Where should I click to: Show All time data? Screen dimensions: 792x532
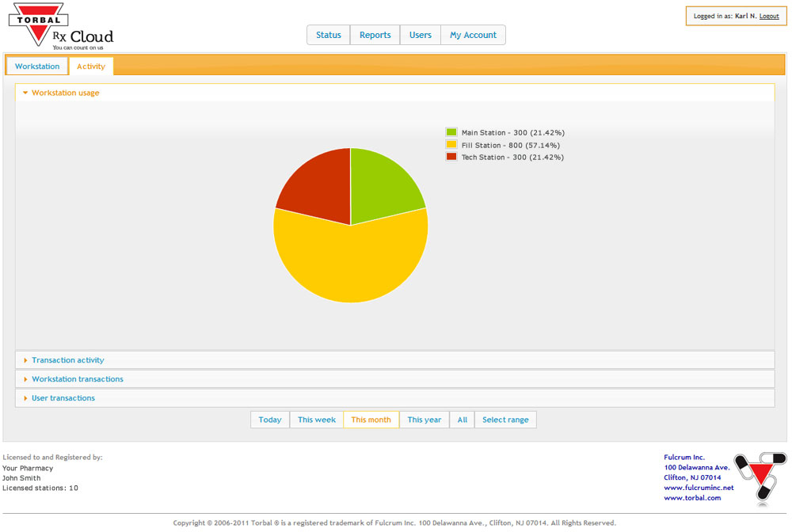pos(463,420)
